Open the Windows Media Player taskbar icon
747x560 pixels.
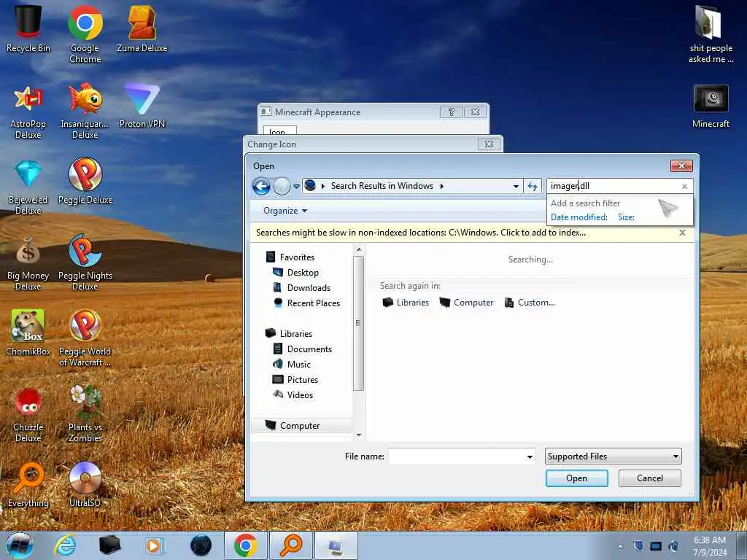pos(155,545)
